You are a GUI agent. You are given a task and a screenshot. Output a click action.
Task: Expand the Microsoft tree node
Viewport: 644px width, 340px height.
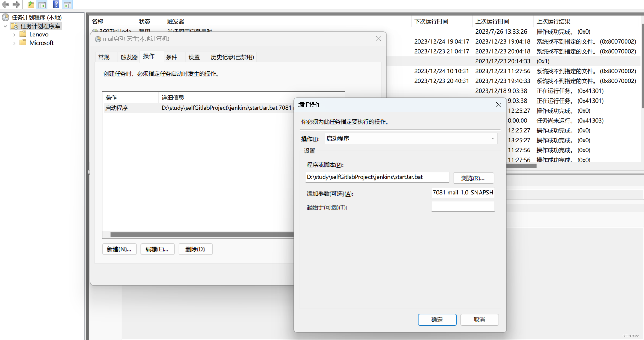coord(14,43)
